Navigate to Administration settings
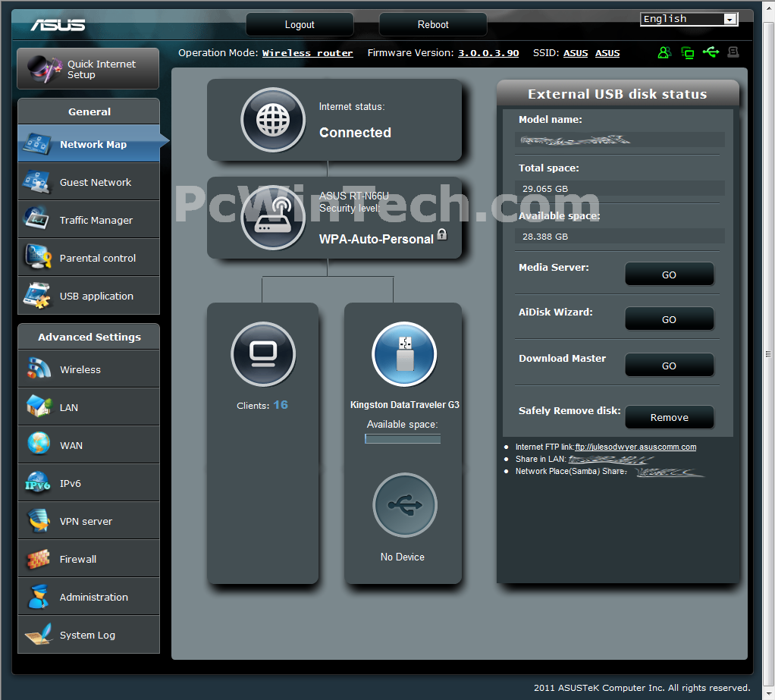The width and height of the screenshot is (775, 700). 89,597
